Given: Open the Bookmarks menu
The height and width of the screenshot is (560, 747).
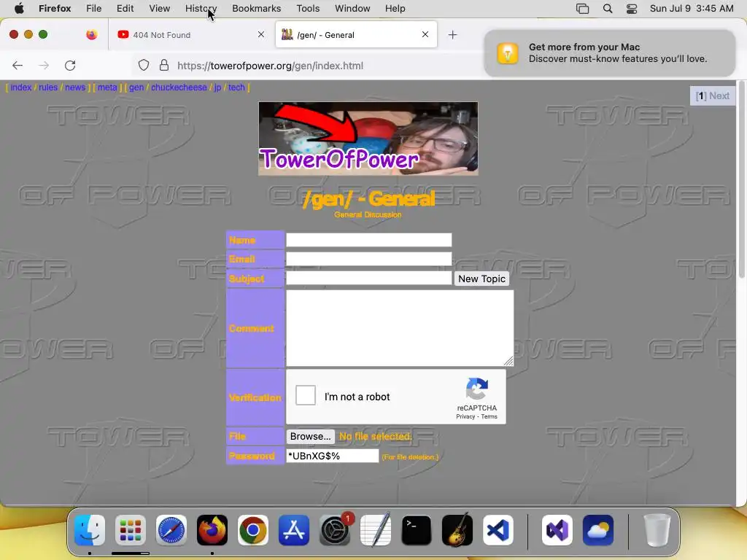Looking at the screenshot, I should [256, 9].
